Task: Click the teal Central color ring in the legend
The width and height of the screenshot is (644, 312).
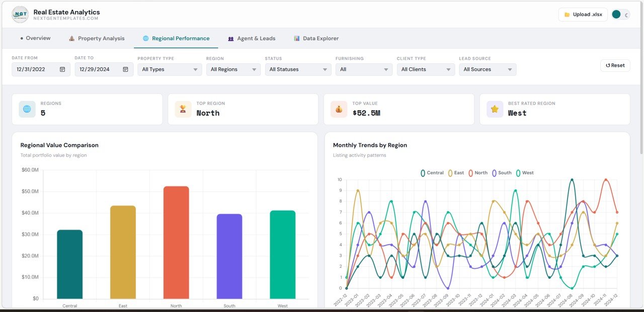Action: [422, 172]
